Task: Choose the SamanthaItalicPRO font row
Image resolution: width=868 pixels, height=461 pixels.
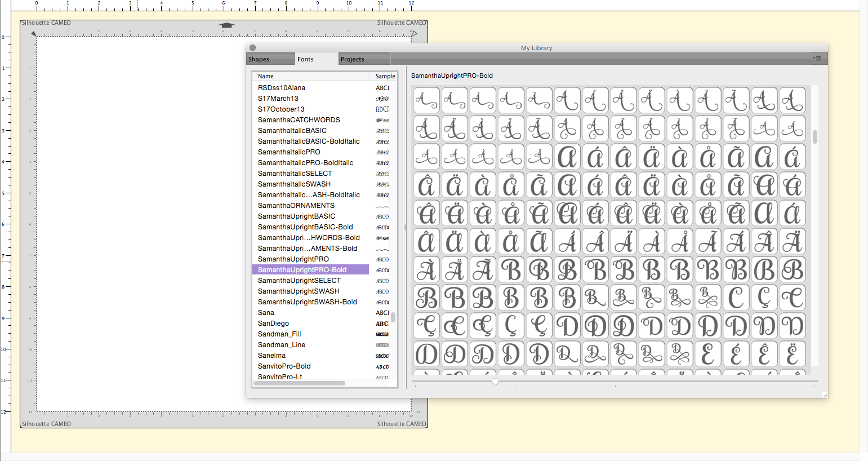Action: pyautogui.click(x=321, y=152)
